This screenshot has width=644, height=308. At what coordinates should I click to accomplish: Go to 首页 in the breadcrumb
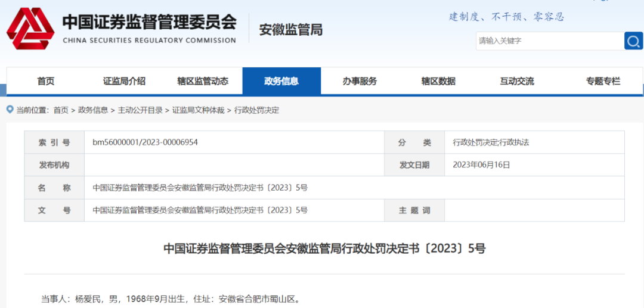click(61, 110)
